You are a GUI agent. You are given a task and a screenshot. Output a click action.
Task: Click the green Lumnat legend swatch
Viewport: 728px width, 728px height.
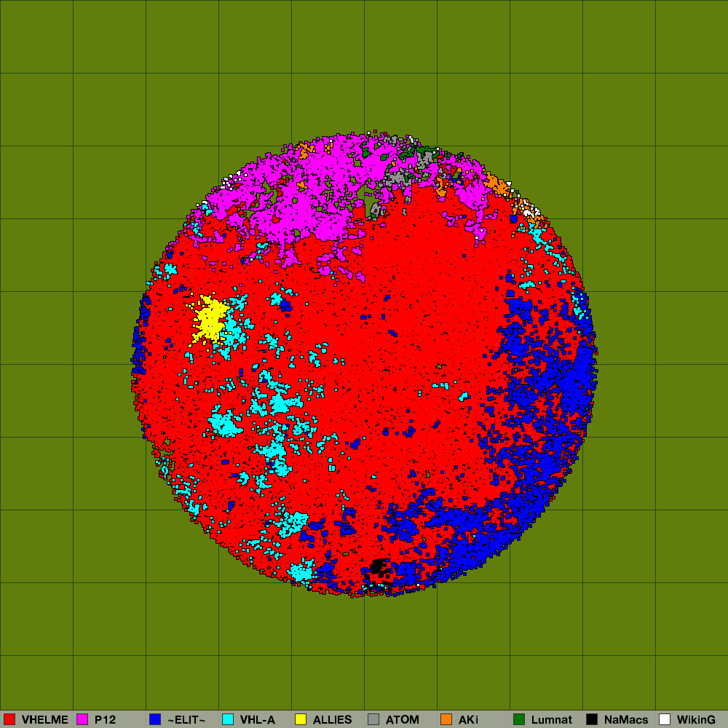click(x=519, y=719)
